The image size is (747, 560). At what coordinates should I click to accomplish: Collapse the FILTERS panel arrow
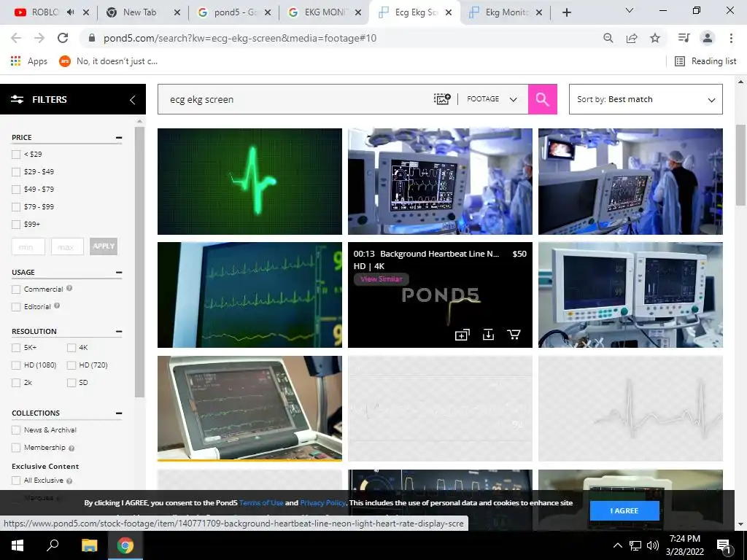click(x=133, y=99)
